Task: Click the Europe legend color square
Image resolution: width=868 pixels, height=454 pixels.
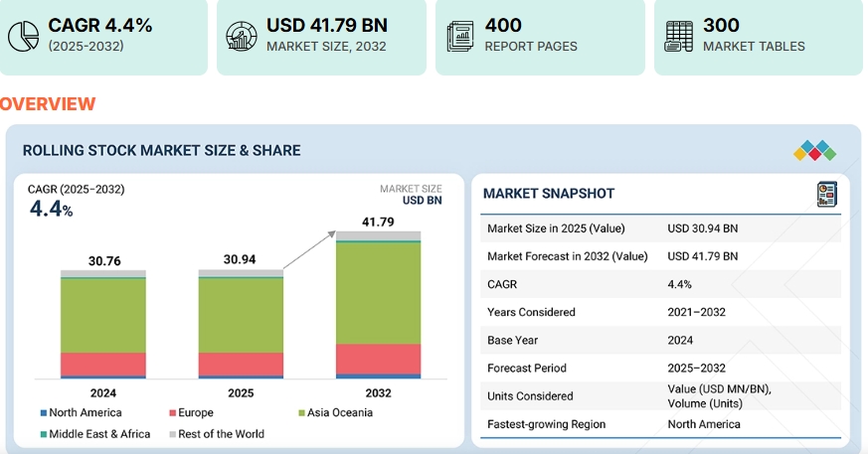Action: 172,412
